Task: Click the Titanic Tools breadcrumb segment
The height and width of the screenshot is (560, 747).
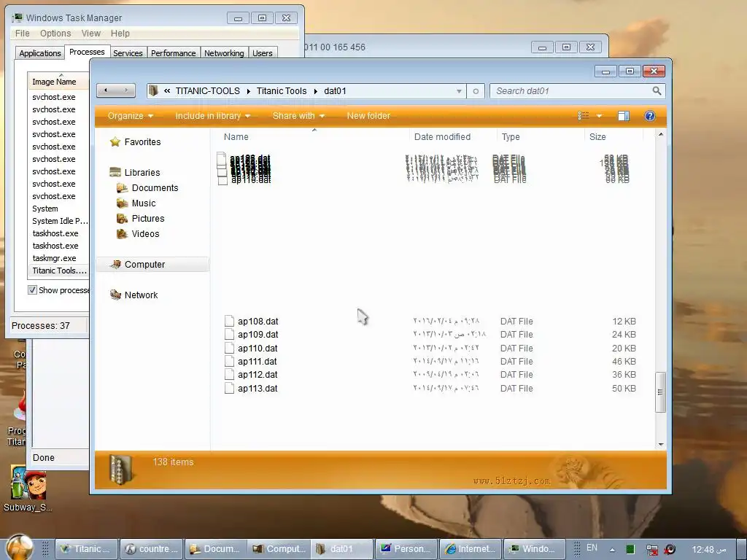Action: coord(282,91)
